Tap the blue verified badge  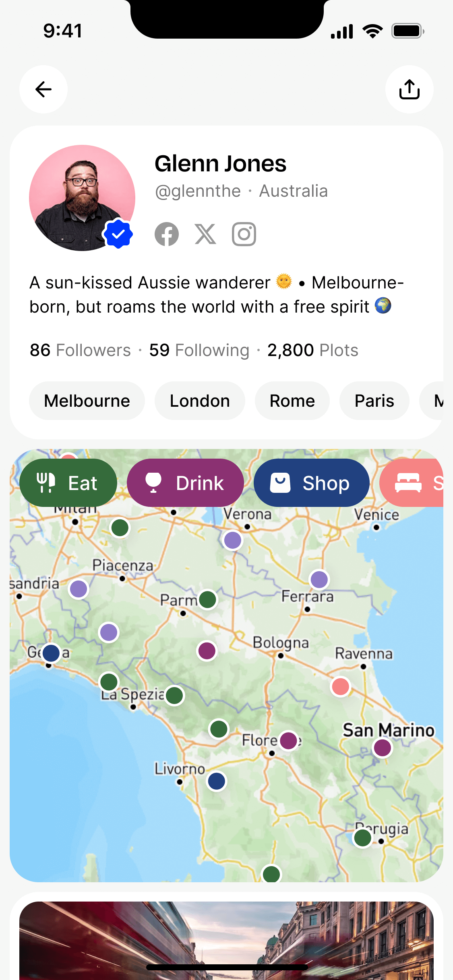coord(118,234)
